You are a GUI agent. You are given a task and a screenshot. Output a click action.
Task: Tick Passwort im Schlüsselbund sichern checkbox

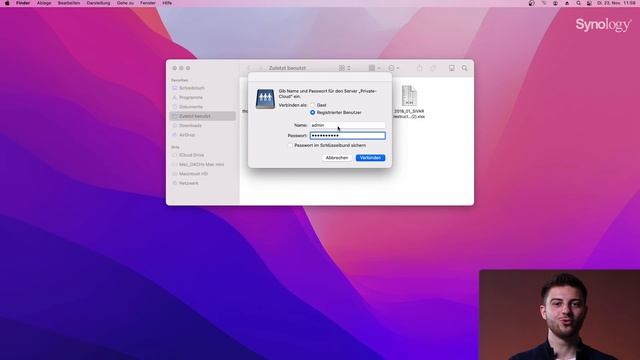290,145
